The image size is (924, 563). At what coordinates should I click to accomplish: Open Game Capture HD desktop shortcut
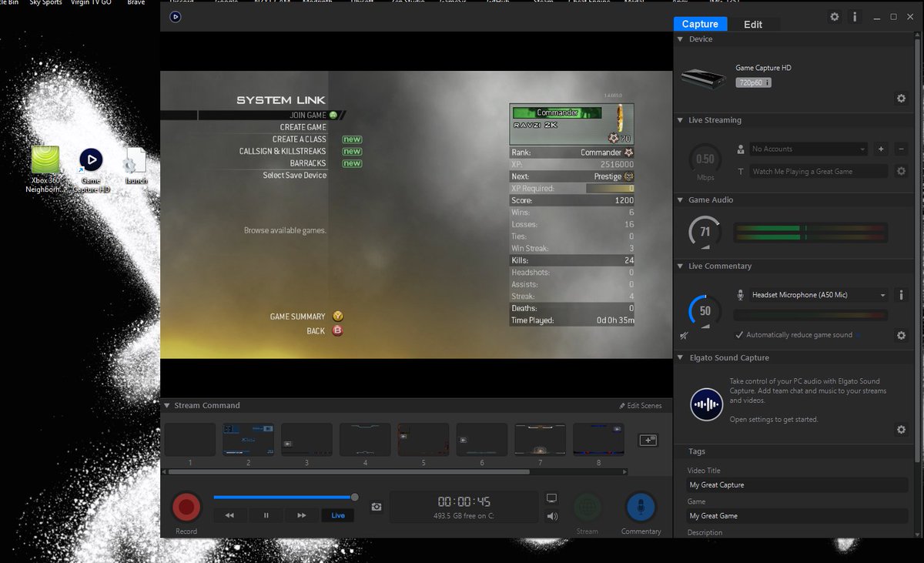coord(91,170)
